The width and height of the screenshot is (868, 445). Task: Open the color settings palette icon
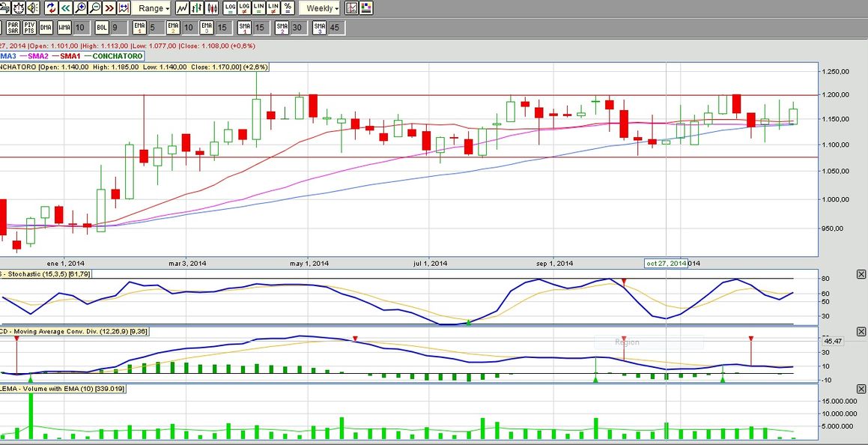tap(366, 7)
